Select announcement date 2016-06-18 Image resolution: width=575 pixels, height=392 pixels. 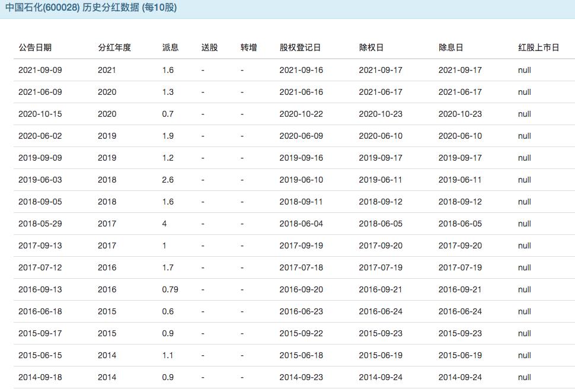tap(40, 311)
